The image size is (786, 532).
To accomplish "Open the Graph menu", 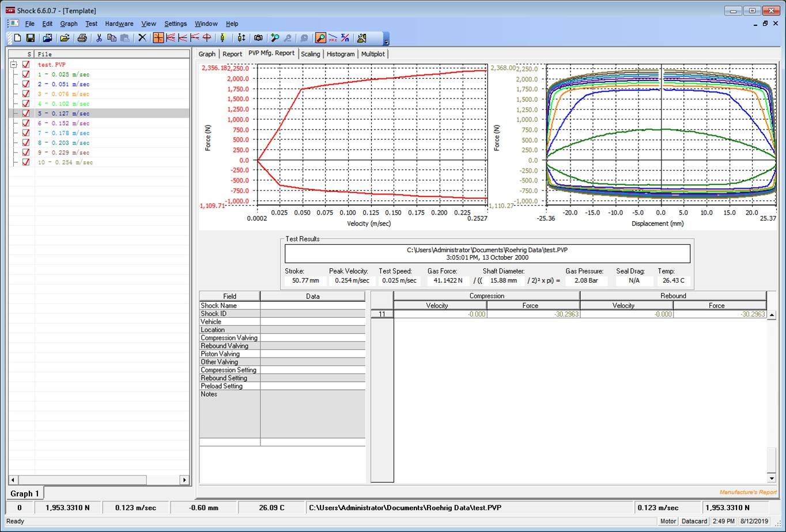I will click(x=69, y=24).
